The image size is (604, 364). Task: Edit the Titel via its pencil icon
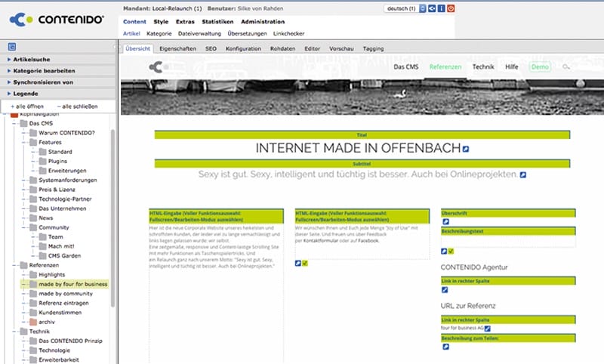(466, 149)
